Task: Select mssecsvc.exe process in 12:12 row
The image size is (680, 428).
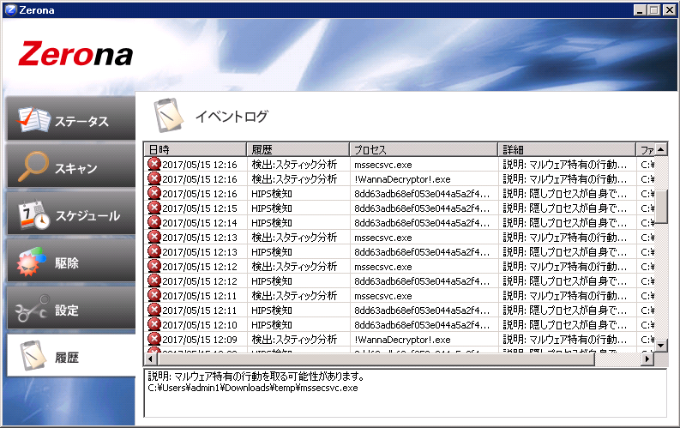Action: point(383,267)
